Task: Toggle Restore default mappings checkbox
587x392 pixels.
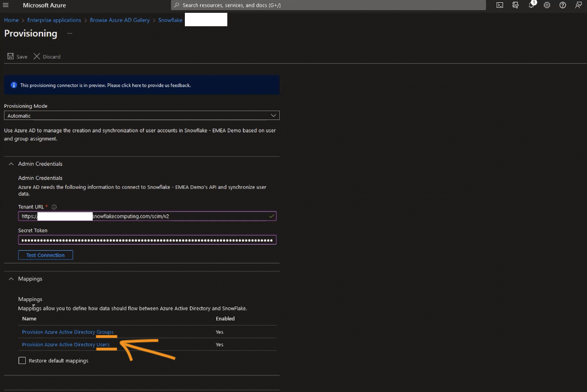Action: click(x=22, y=360)
